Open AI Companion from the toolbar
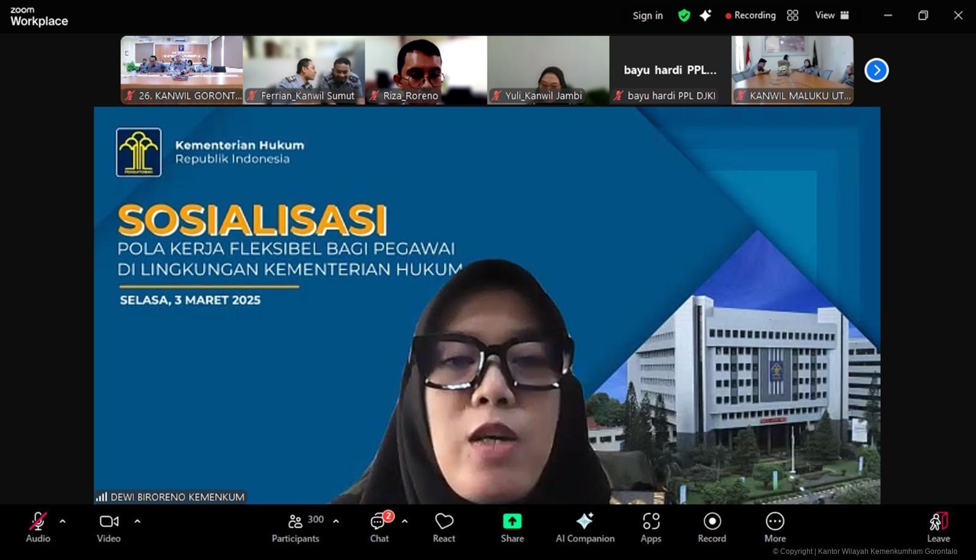 [x=584, y=527]
